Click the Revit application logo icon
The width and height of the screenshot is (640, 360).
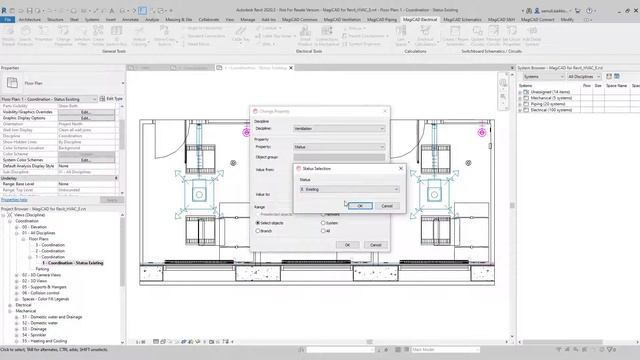tap(4, 10)
